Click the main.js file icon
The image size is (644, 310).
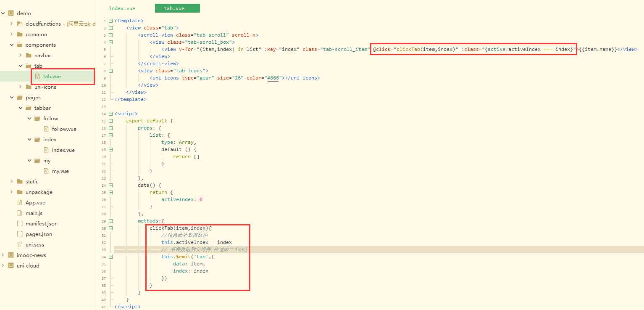[x=20, y=213]
